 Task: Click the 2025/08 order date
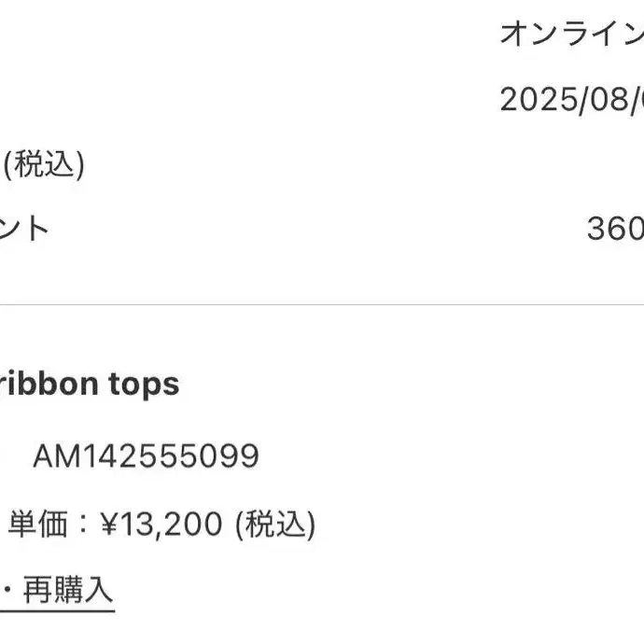click(572, 99)
